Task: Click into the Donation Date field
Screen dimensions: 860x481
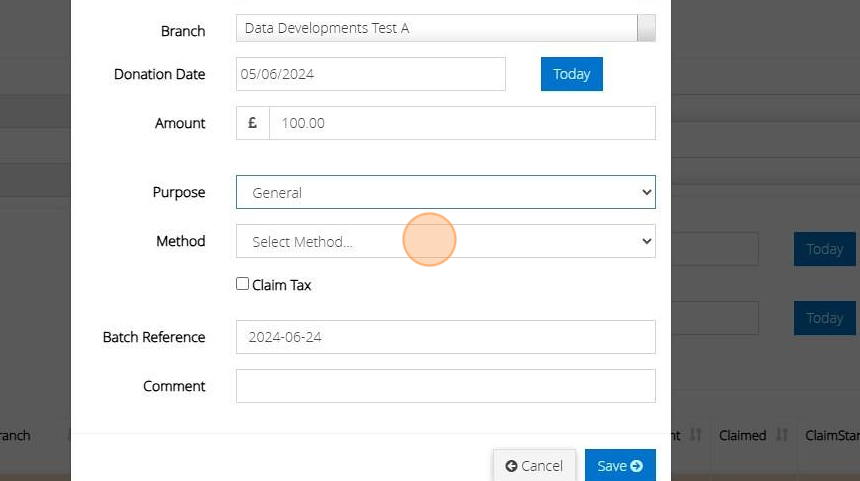Action: [x=370, y=74]
